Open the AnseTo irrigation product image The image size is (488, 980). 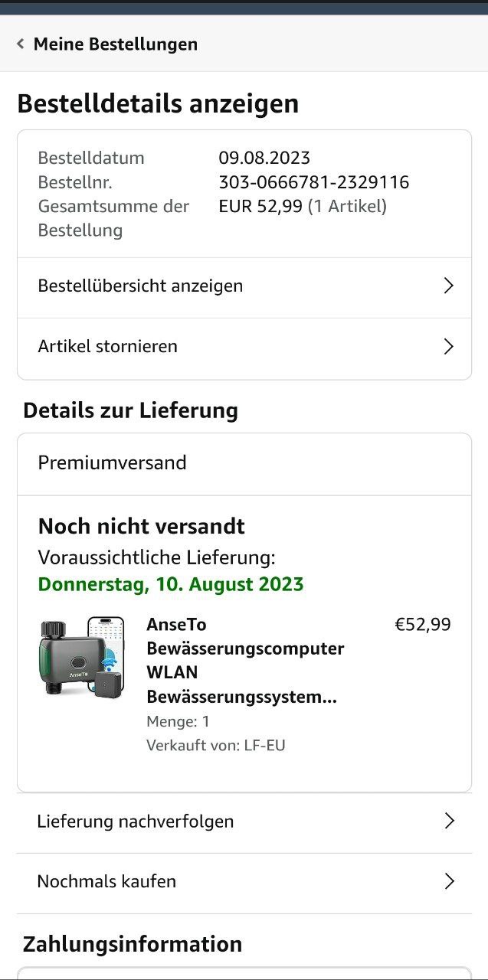pyautogui.click(x=81, y=655)
